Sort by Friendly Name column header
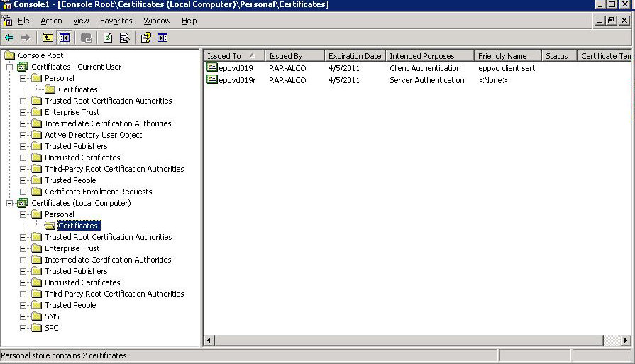 pos(508,56)
